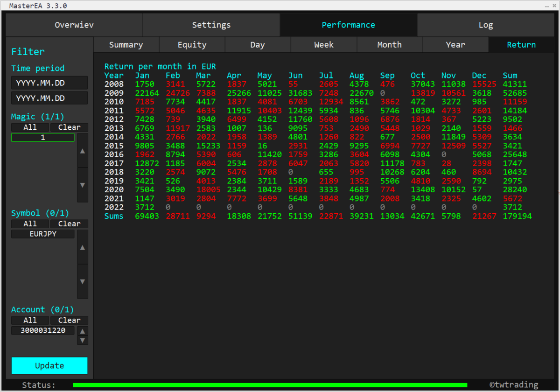The width and height of the screenshot is (560, 392).
Task: Open the Log tab
Action: click(486, 25)
